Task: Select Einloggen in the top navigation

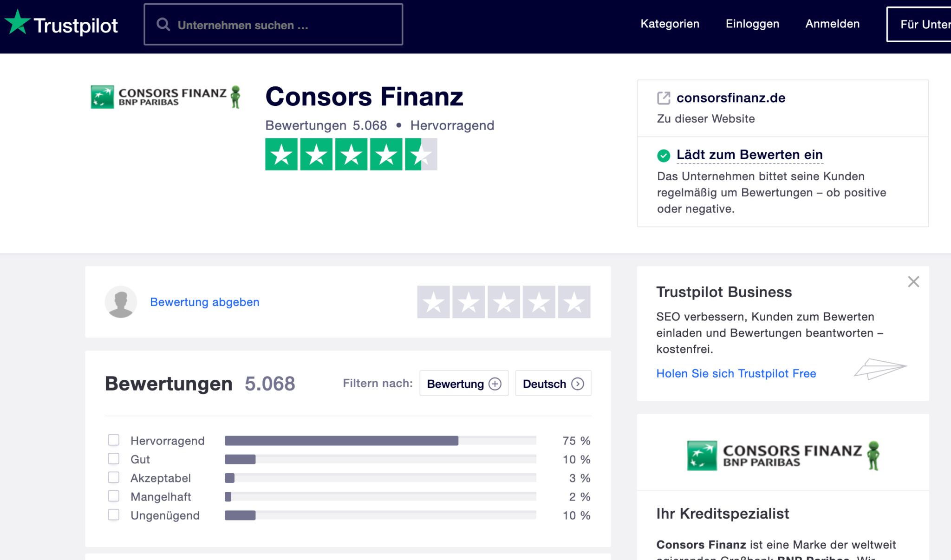Action: [x=752, y=24]
